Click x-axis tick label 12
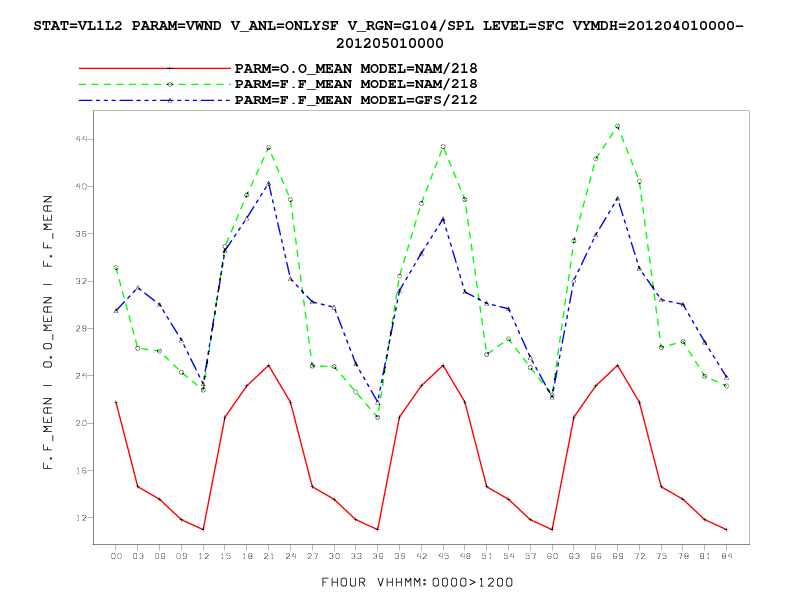 203,556
